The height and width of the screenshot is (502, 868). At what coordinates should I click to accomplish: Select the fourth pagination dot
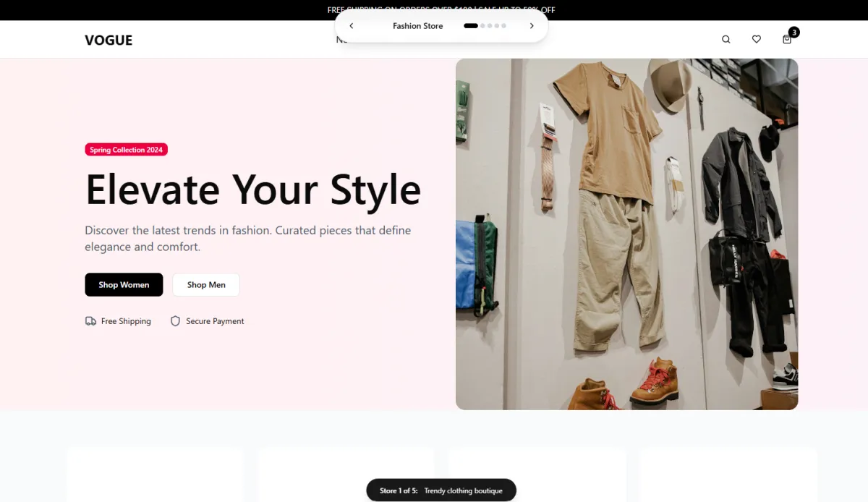(x=497, y=26)
